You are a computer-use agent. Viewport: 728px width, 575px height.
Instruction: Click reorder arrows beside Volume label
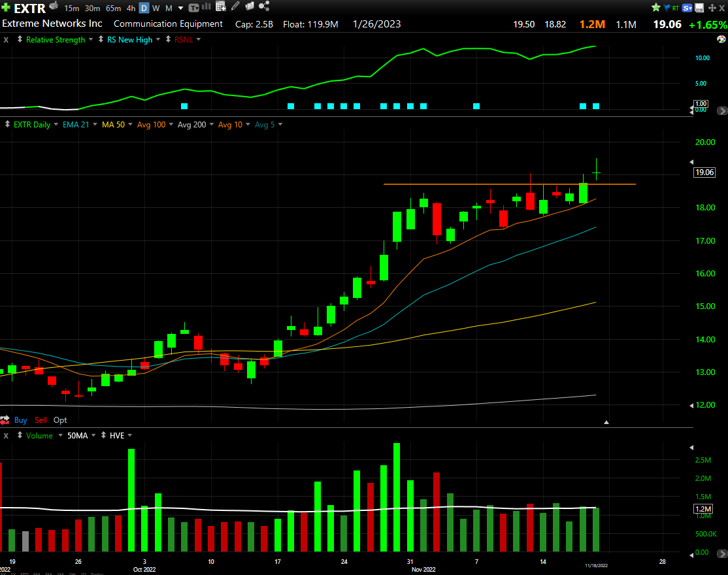(x=20, y=435)
